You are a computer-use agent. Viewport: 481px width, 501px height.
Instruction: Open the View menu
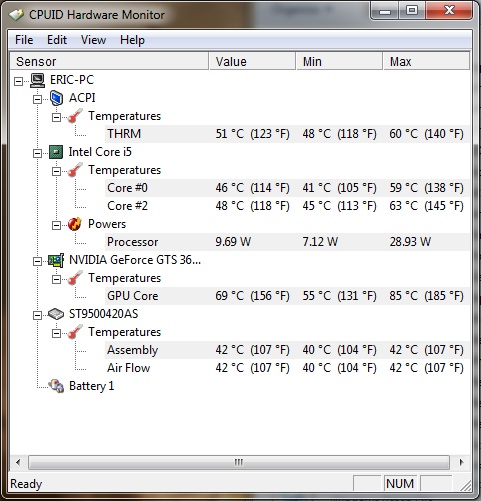[x=93, y=40]
